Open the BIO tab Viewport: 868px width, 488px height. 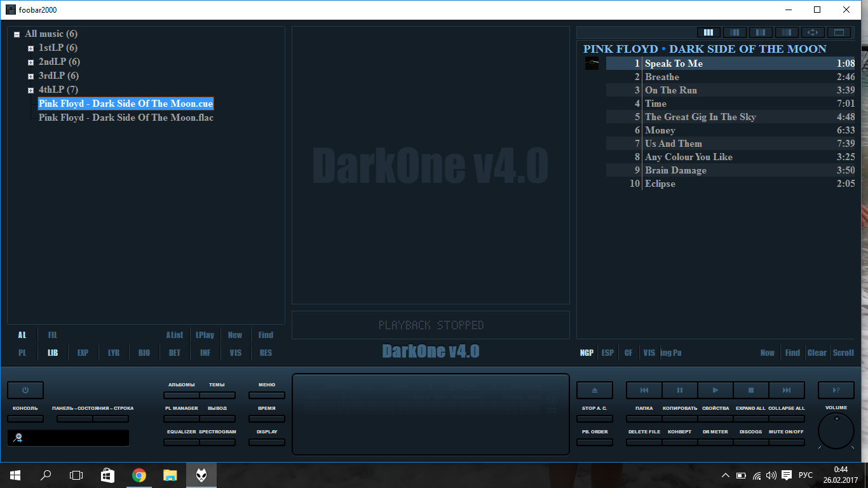pyautogui.click(x=144, y=353)
